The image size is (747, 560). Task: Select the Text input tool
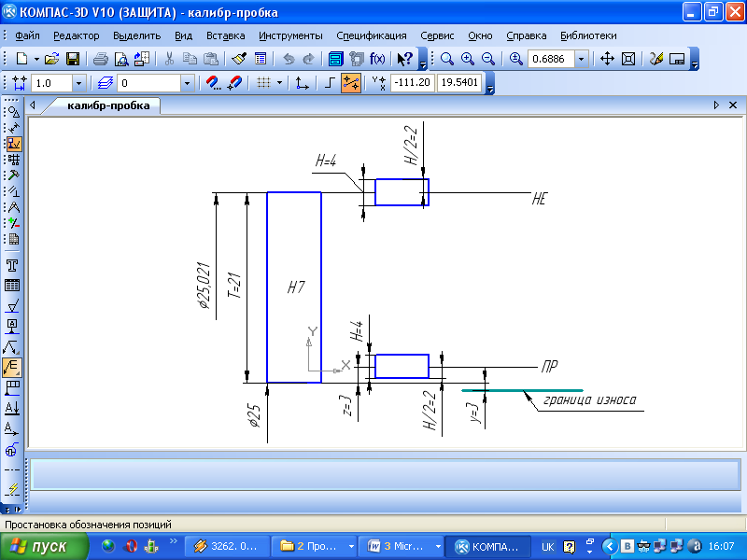point(13,266)
